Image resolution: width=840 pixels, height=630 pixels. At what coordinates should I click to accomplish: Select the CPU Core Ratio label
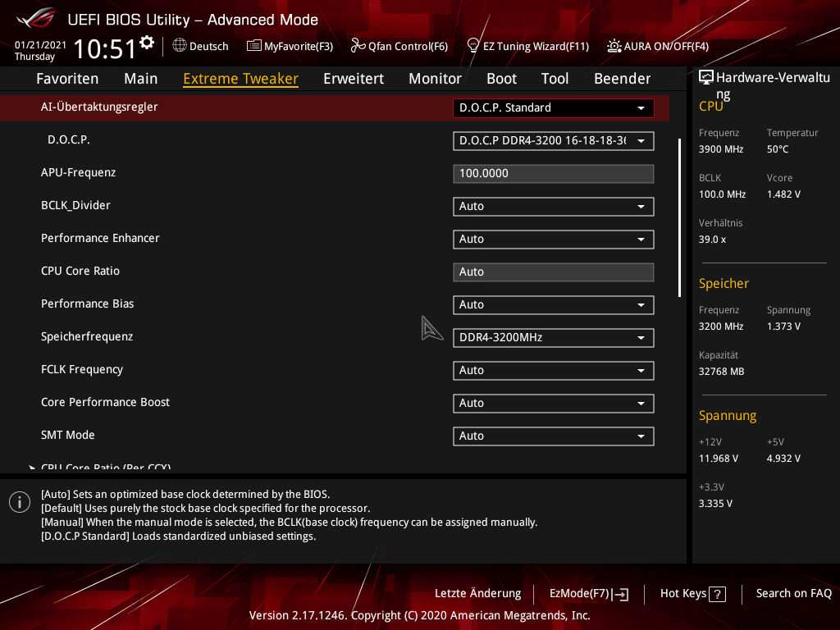pos(80,271)
